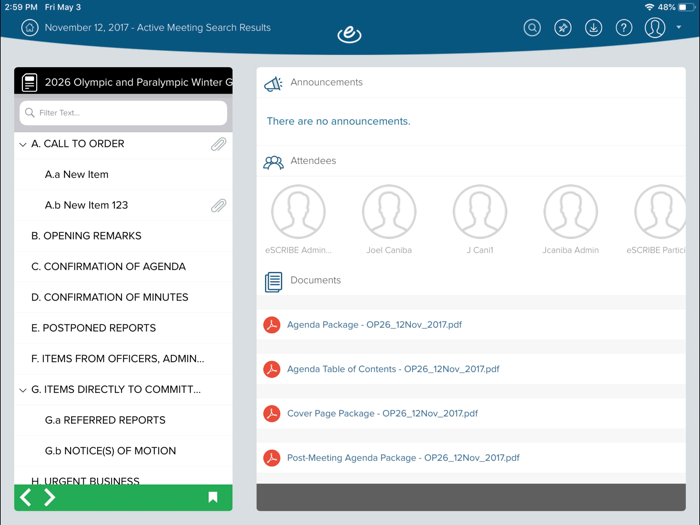
Task: Open Agenda Package - OP26_12Nov_2017.pdf link
Action: pos(374,325)
